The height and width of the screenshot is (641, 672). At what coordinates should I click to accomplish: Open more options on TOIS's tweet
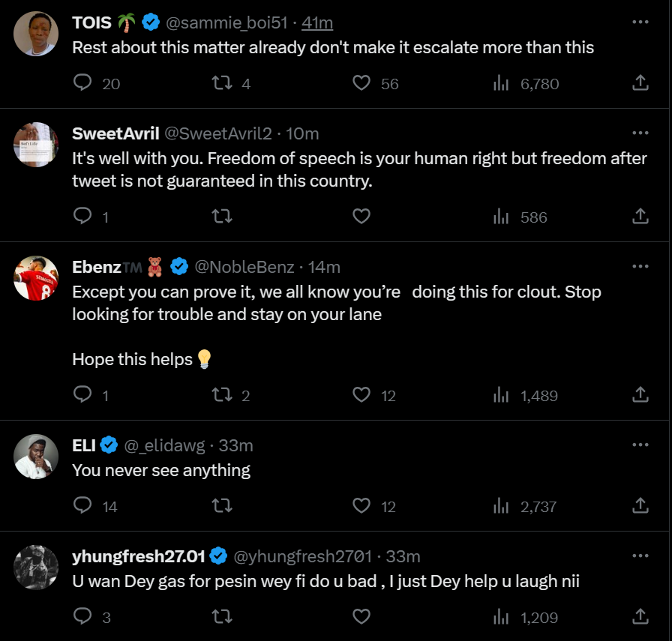[x=640, y=22]
